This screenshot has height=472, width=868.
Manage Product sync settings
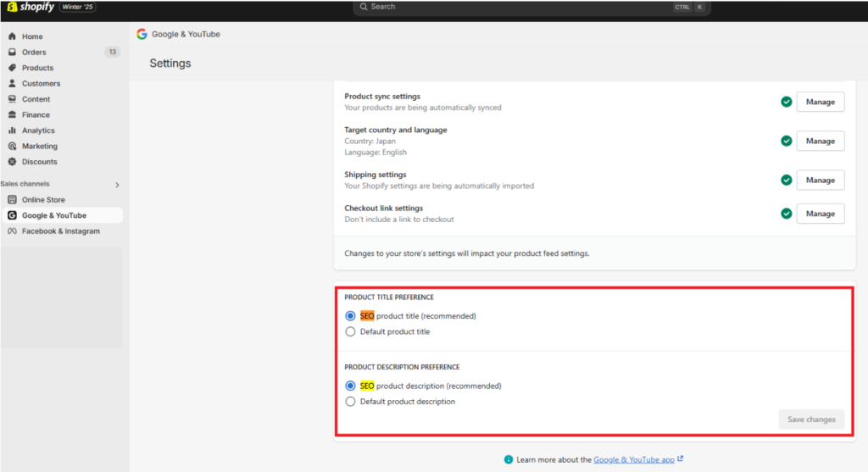tap(821, 102)
